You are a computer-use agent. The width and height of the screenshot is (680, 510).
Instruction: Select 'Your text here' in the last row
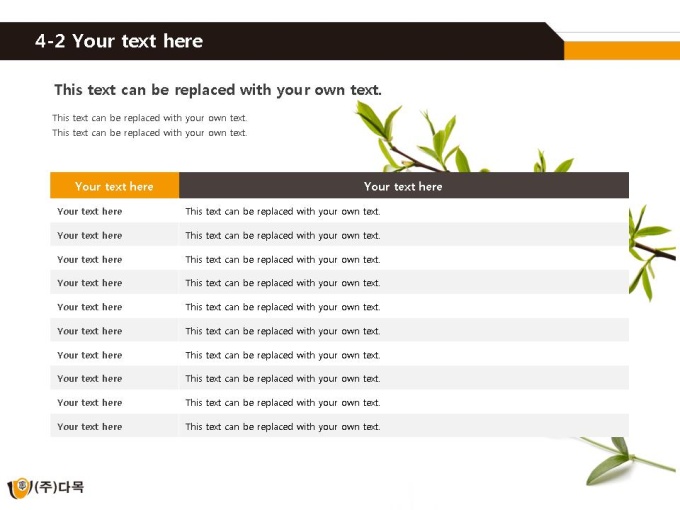point(90,427)
